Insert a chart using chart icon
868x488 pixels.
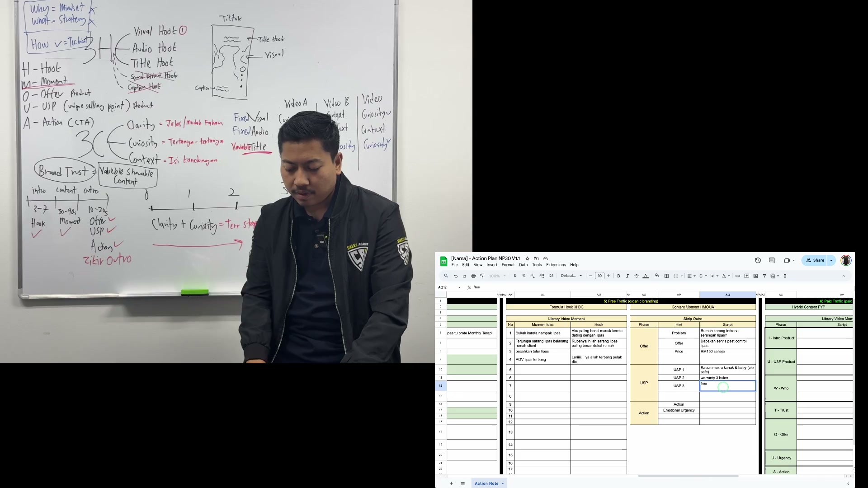pyautogui.click(x=755, y=276)
